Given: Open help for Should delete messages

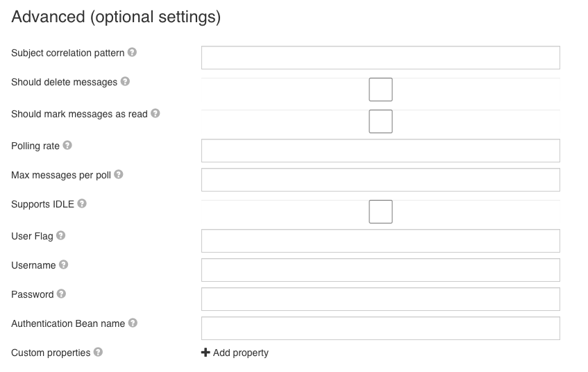Looking at the screenshot, I should point(125,81).
